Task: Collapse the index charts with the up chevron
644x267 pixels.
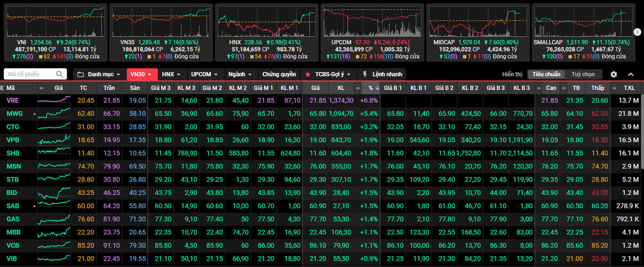Action: click(x=631, y=74)
